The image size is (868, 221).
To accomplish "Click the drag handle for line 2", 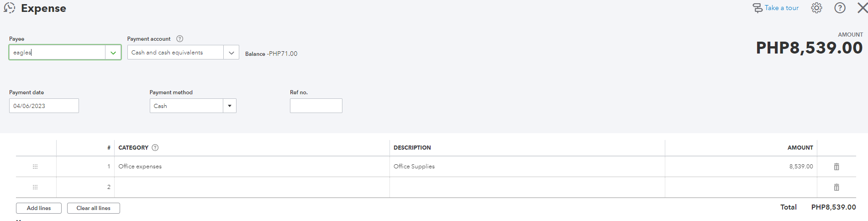I will click(x=35, y=187).
